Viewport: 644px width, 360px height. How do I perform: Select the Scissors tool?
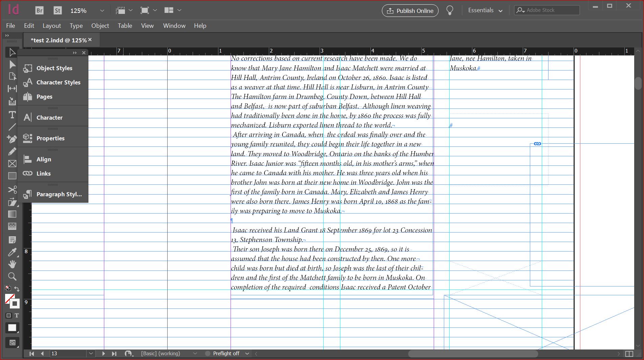tap(12, 189)
